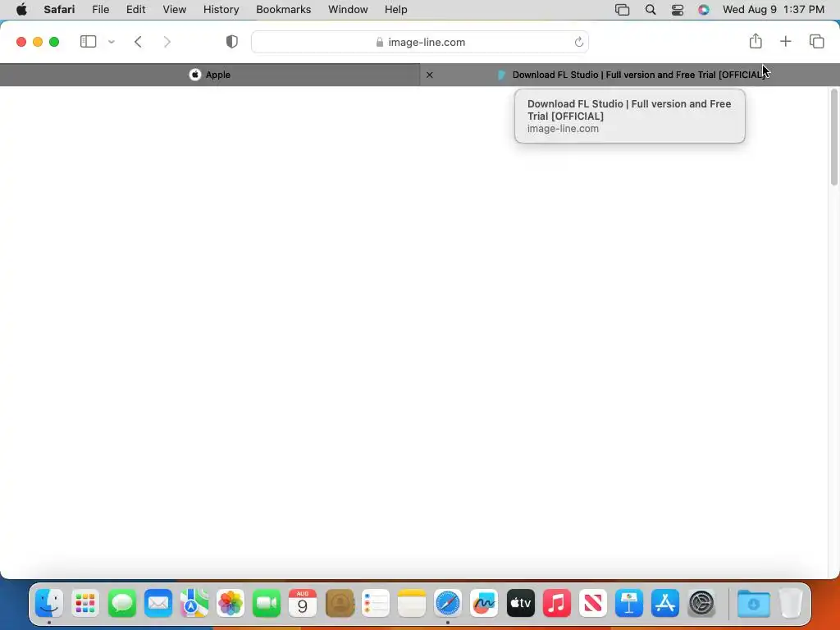This screenshot has height=630, width=840.
Task: Go forward to next page
Action: pos(167,42)
